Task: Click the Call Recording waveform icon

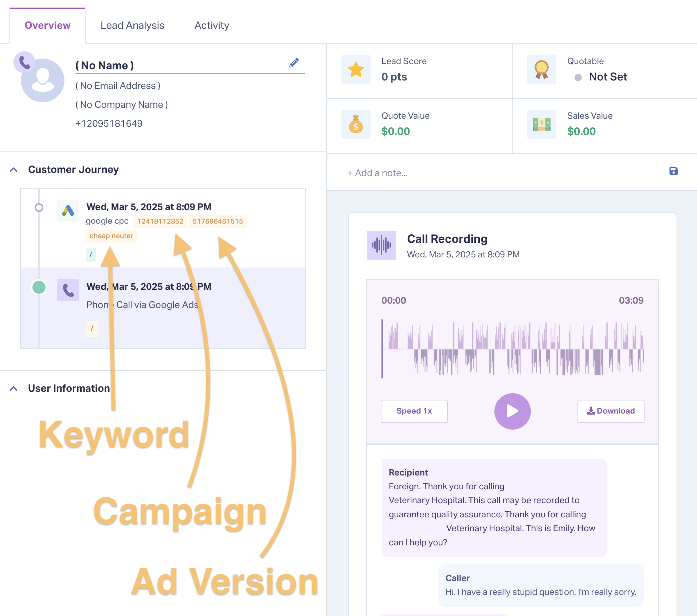Action: [381, 245]
